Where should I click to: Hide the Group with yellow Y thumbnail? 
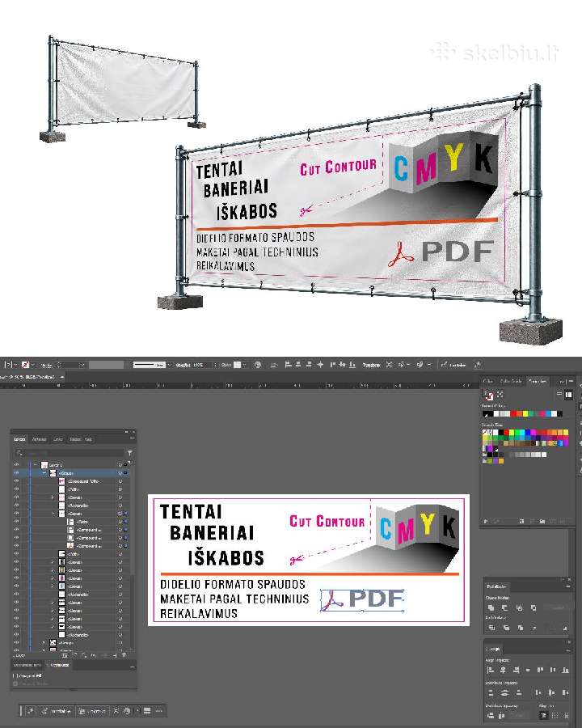[x=17, y=569]
